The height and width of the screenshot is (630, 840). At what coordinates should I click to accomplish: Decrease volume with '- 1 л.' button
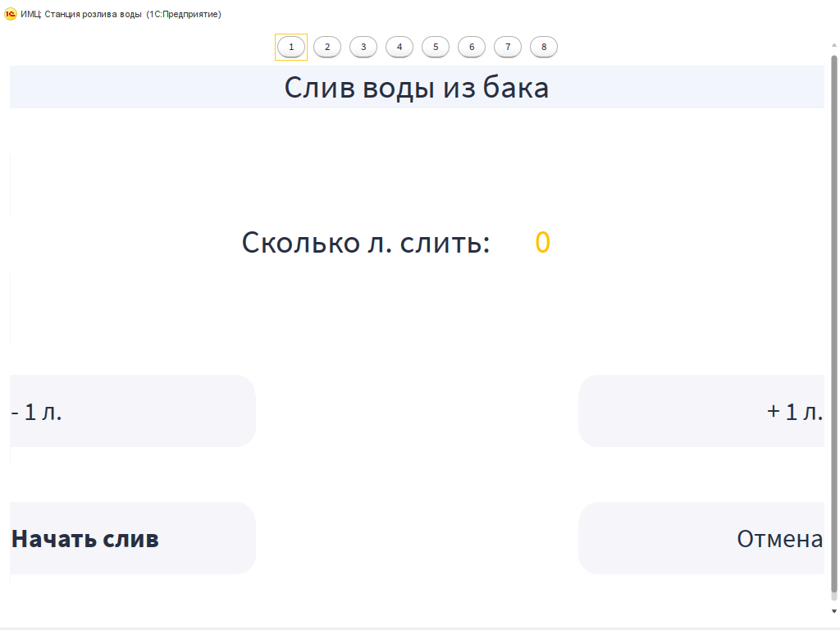[132, 411]
